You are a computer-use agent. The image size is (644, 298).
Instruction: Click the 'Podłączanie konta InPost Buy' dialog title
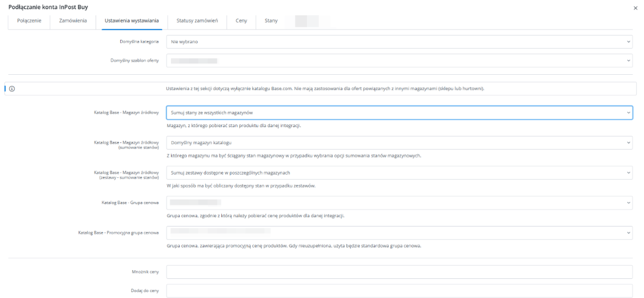48,7
